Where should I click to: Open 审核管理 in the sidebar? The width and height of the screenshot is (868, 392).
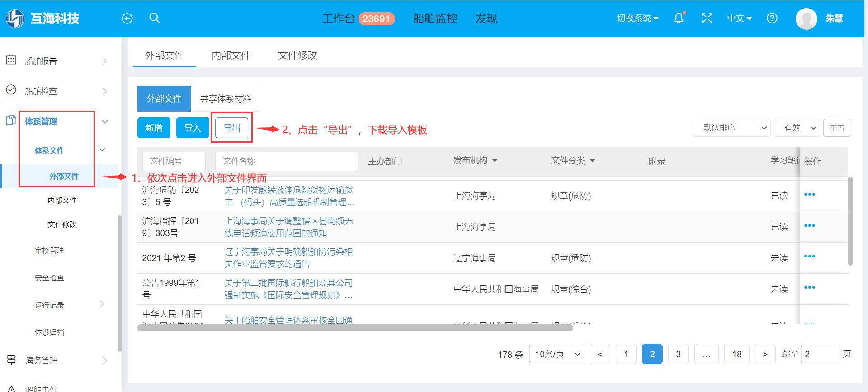49,250
